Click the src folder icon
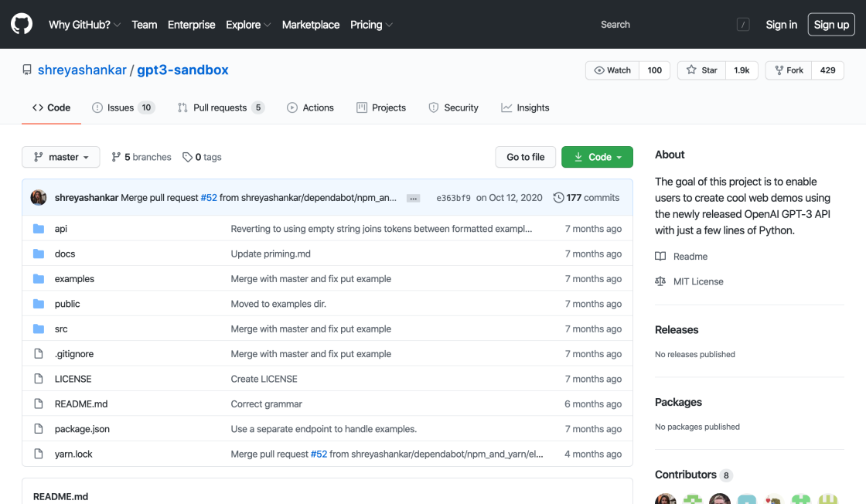866x504 pixels. point(39,329)
